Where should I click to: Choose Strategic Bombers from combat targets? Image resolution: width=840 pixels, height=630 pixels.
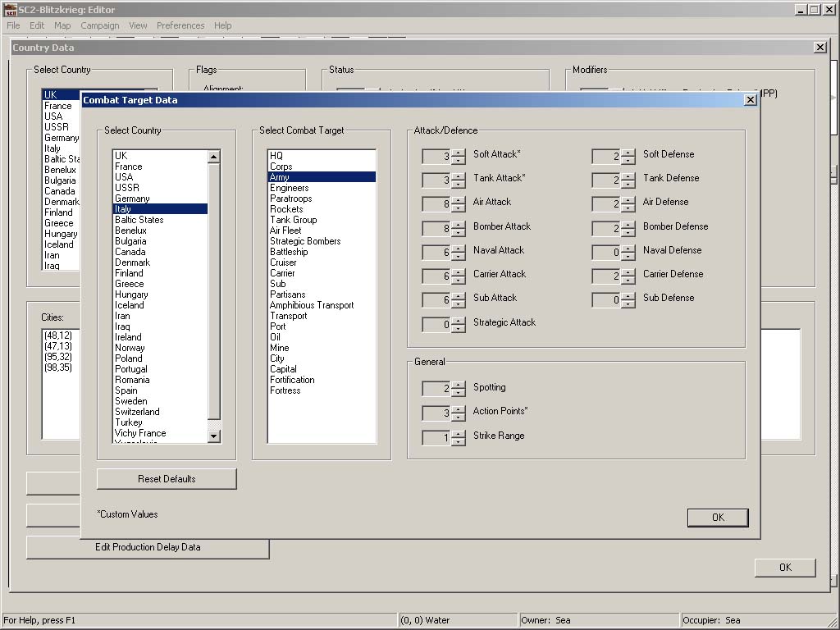pos(305,241)
